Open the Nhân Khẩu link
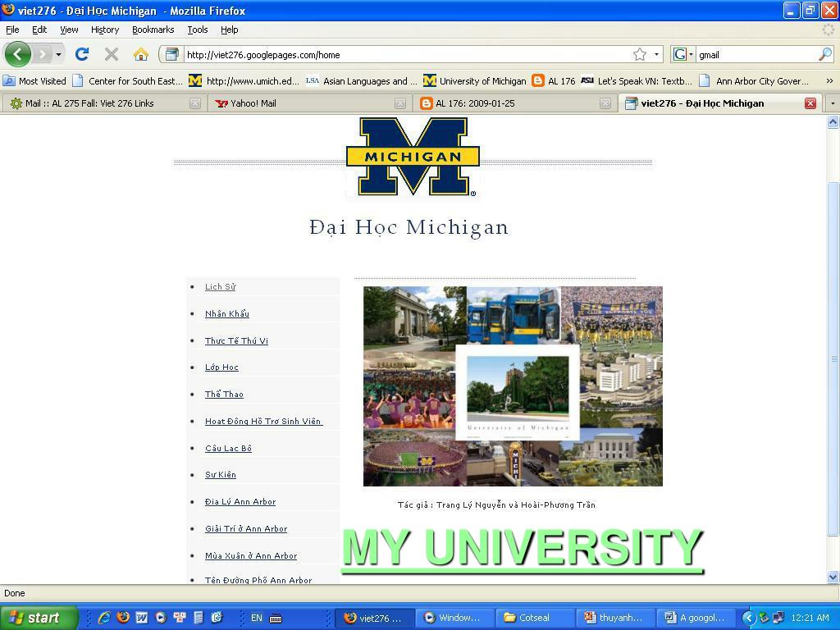The width and height of the screenshot is (840, 630). [227, 313]
